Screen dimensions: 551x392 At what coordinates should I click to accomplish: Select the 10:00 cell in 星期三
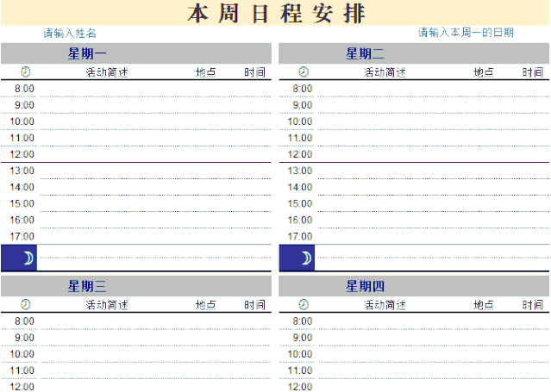click(x=22, y=354)
